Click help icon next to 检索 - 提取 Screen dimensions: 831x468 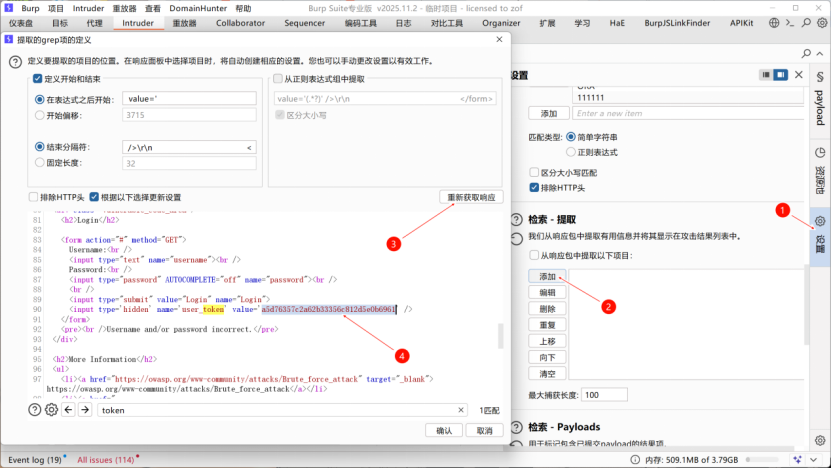[x=516, y=219]
